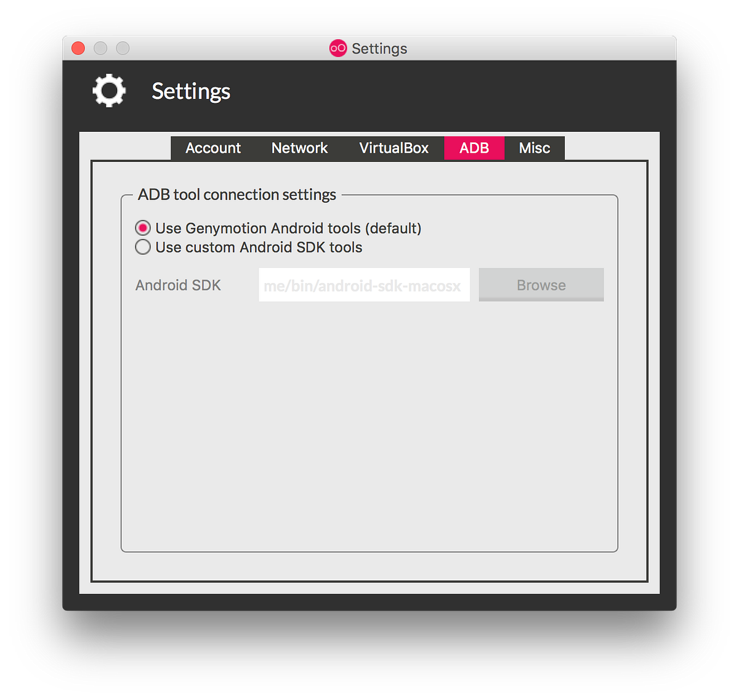
Task: Click the green zoom button of the window
Action: [x=122, y=47]
